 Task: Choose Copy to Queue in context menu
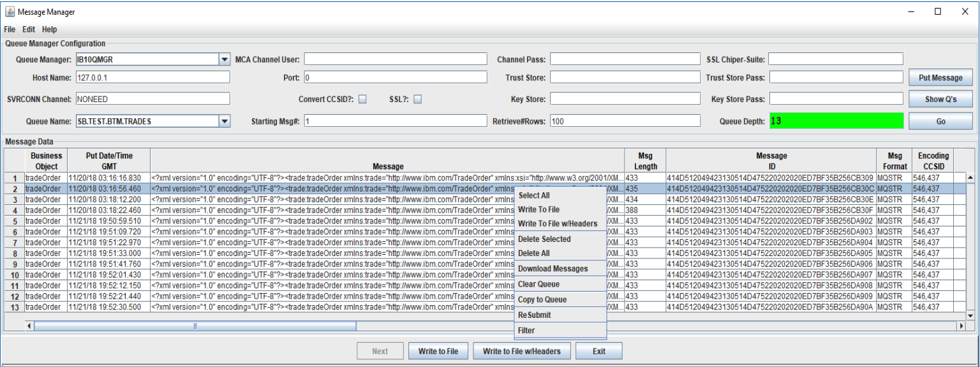[x=560, y=299]
